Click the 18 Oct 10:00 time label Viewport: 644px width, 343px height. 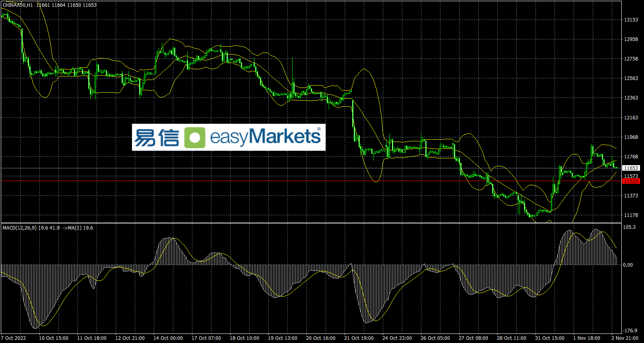click(x=244, y=338)
